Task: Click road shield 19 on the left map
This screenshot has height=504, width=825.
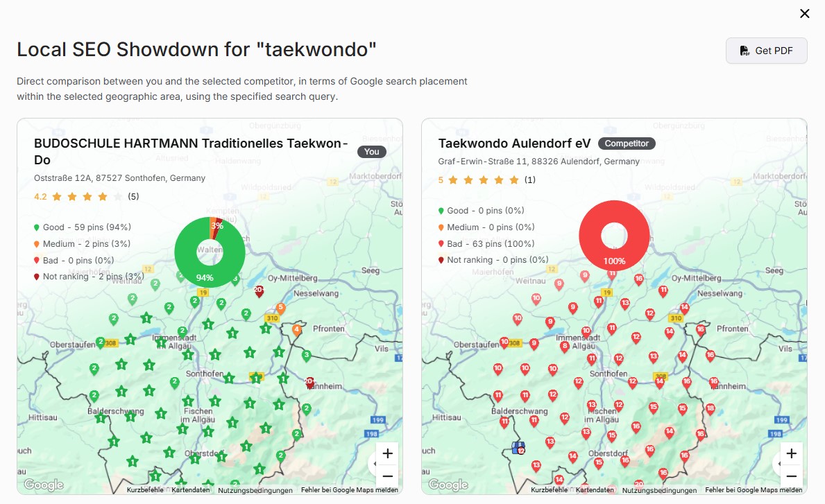Action: (x=203, y=292)
